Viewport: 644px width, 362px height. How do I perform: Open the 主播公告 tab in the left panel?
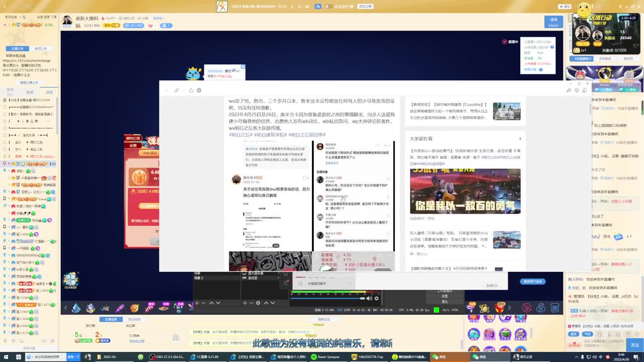(18, 49)
